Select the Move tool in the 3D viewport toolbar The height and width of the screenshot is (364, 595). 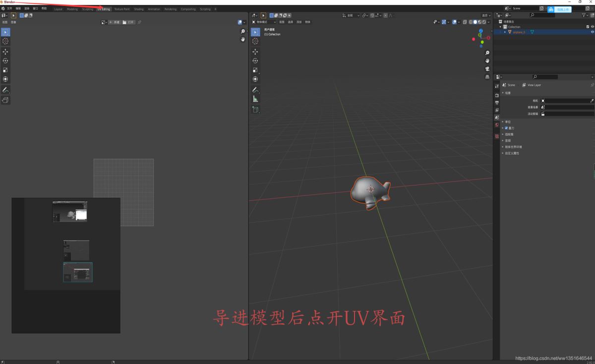pyautogui.click(x=255, y=50)
